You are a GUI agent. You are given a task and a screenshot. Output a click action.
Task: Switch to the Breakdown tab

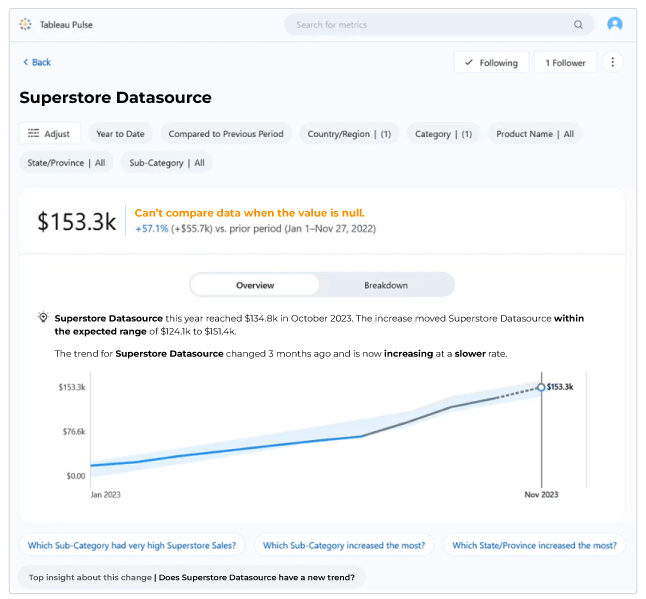click(x=386, y=285)
